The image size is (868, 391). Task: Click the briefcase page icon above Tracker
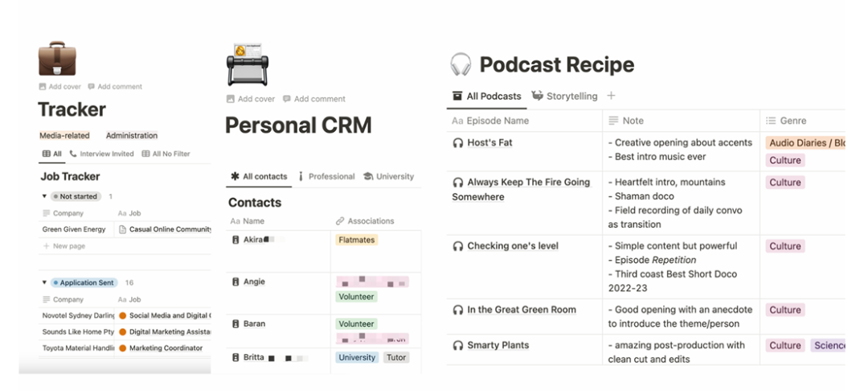pos(57,58)
